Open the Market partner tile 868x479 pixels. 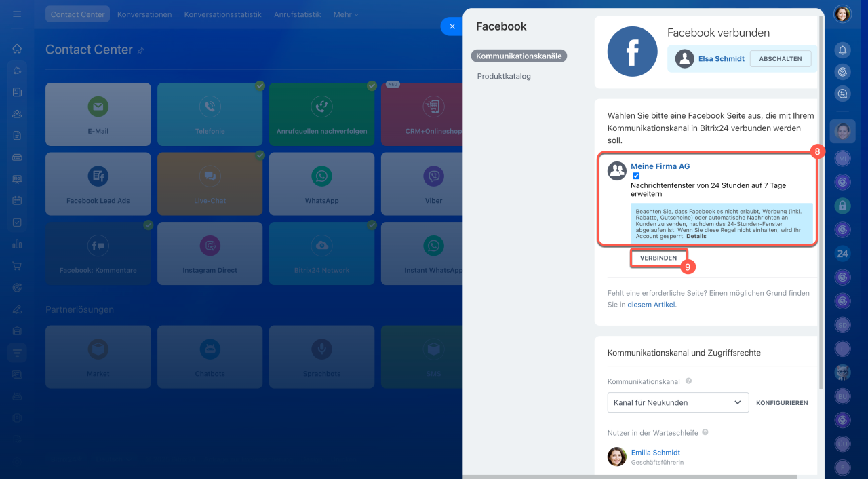coord(98,357)
